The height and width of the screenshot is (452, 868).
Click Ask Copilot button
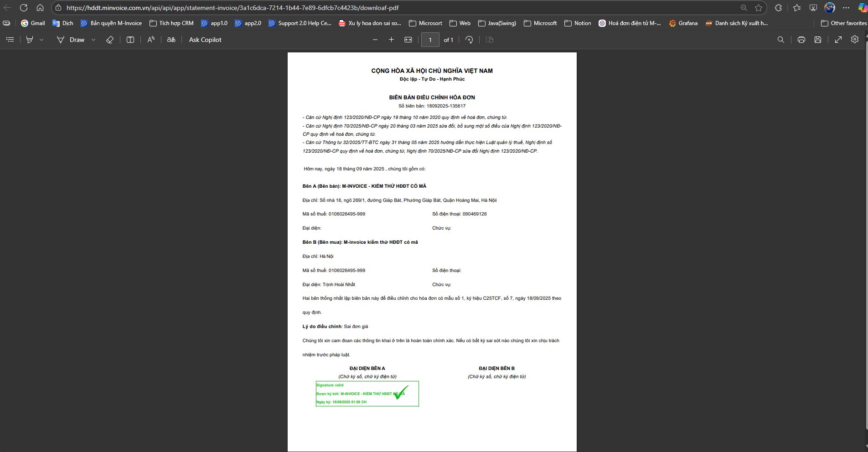point(205,40)
